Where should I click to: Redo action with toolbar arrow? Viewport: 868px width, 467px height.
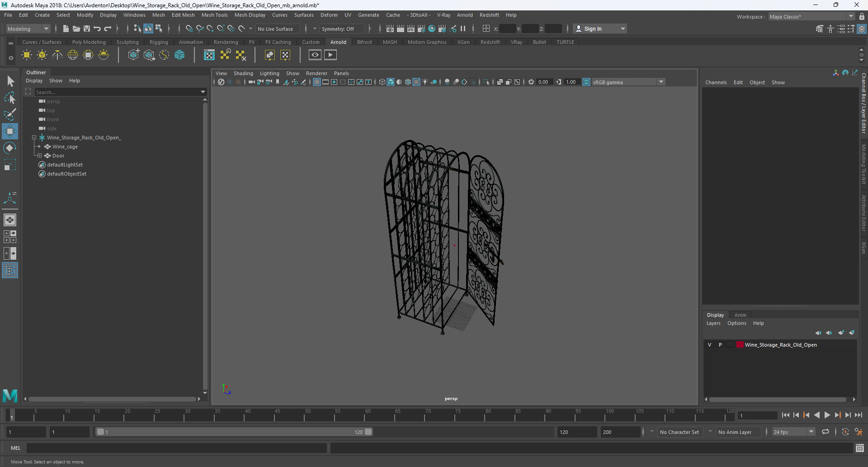point(108,29)
